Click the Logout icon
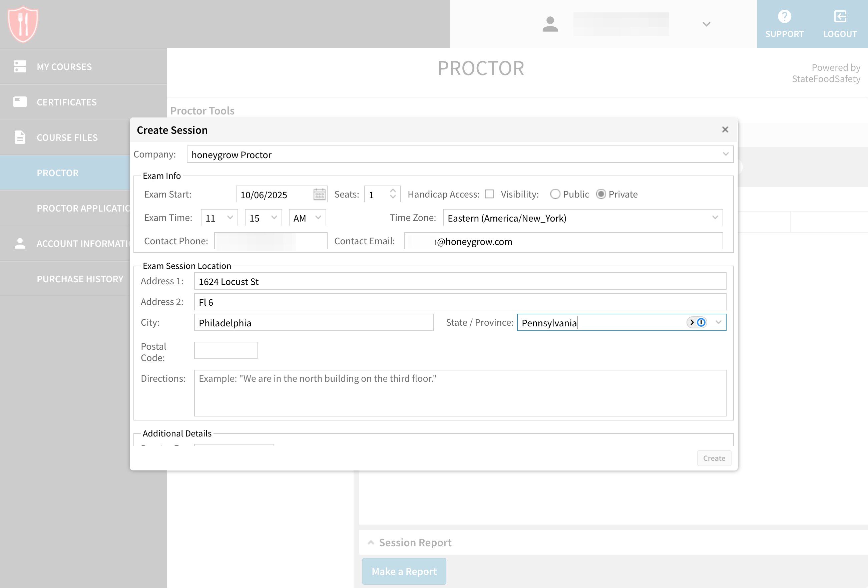The height and width of the screenshot is (588, 868). [840, 16]
